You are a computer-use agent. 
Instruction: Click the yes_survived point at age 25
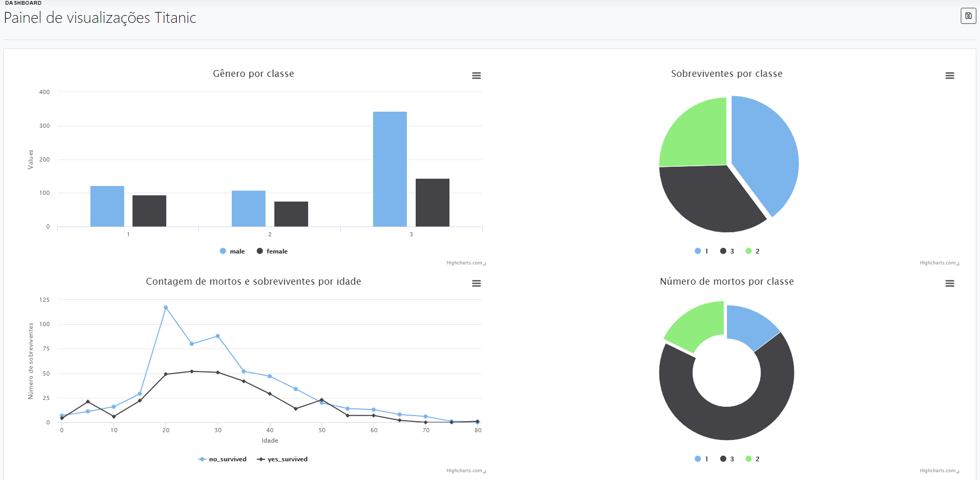(x=192, y=371)
